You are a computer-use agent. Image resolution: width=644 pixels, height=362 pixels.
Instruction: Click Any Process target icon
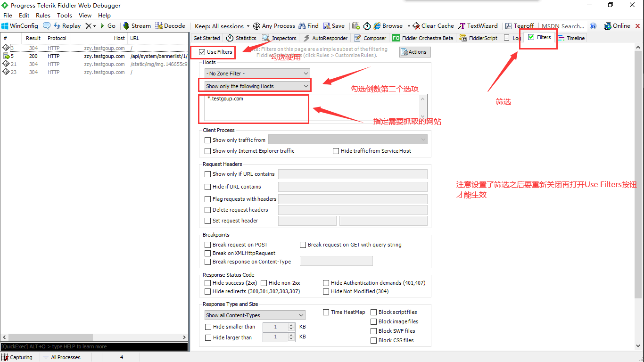click(274, 26)
